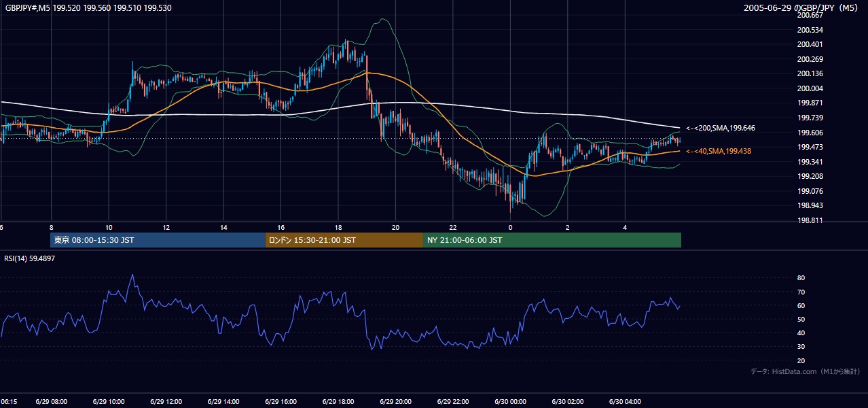Viewport: 868px width, 408px height.
Task: Click the 199.208 price axis label
Action: click(x=809, y=176)
